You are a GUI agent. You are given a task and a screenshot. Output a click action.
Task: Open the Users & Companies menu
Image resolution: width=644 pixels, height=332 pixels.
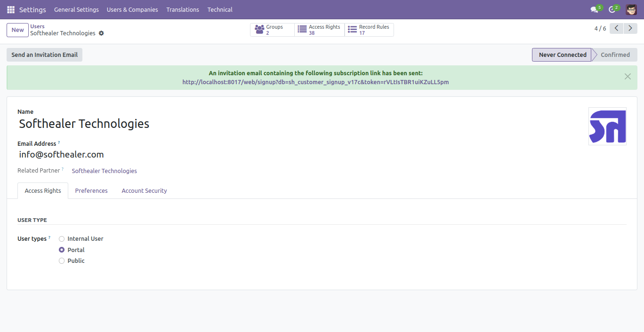click(x=132, y=9)
